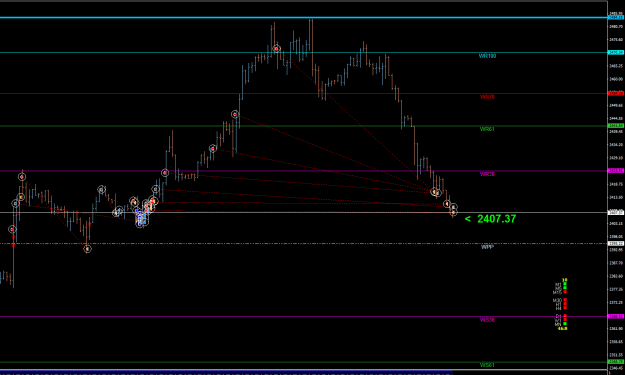Viewport: 625px width, 375px height.
Task: Click the M1 timeframe indicator square
Action: click(x=565, y=284)
